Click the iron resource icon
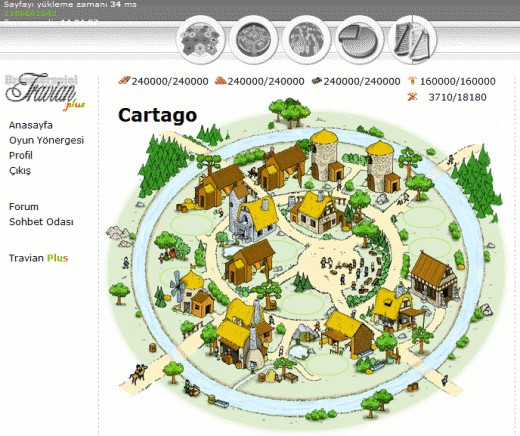The image size is (520, 436). point(317,80)
